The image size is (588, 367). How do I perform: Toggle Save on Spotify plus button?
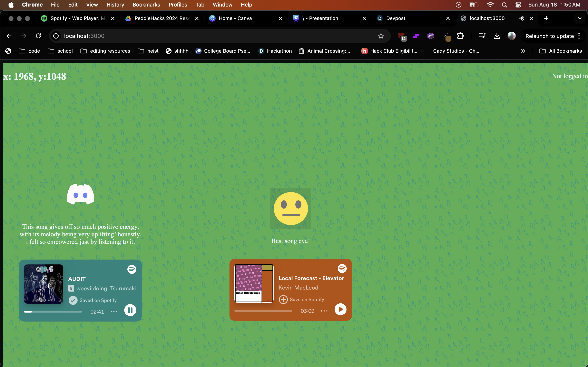coord(283,300)
